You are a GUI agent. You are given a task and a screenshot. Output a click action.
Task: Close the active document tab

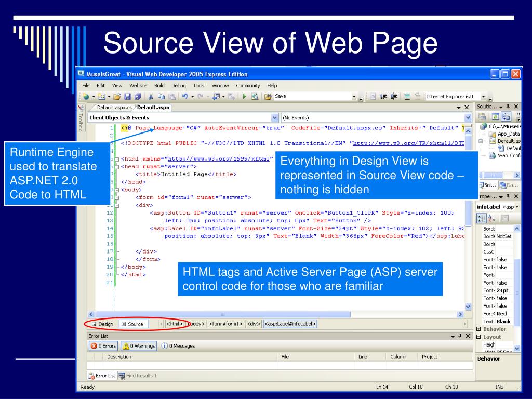point(467,108)
